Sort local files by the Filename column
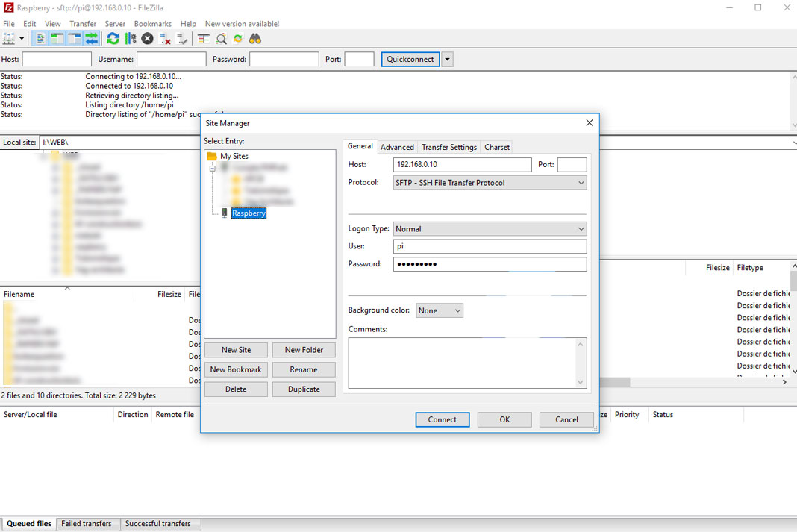The height and width of the screenshot is (532, 797). point(67,294)
